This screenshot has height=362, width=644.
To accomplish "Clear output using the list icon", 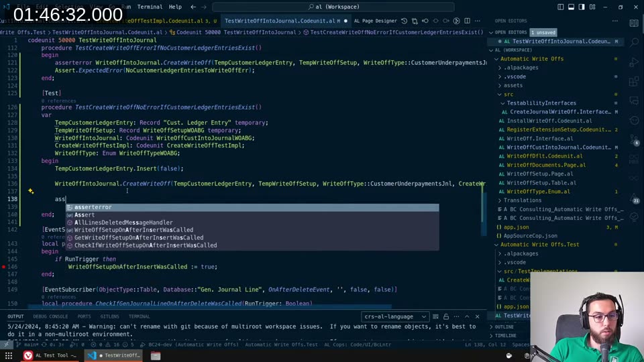I will click(435, 316).
